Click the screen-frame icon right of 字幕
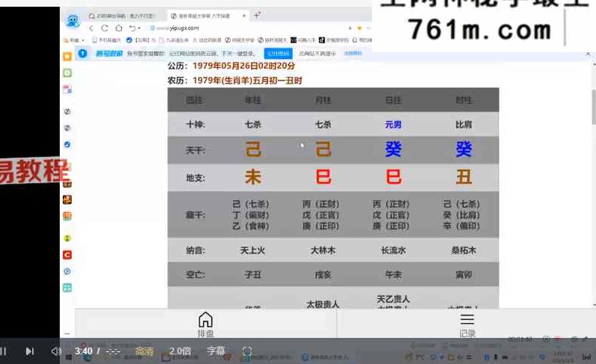Image resolution: width=596 pixels, height=364 pixels. point(247,351)
